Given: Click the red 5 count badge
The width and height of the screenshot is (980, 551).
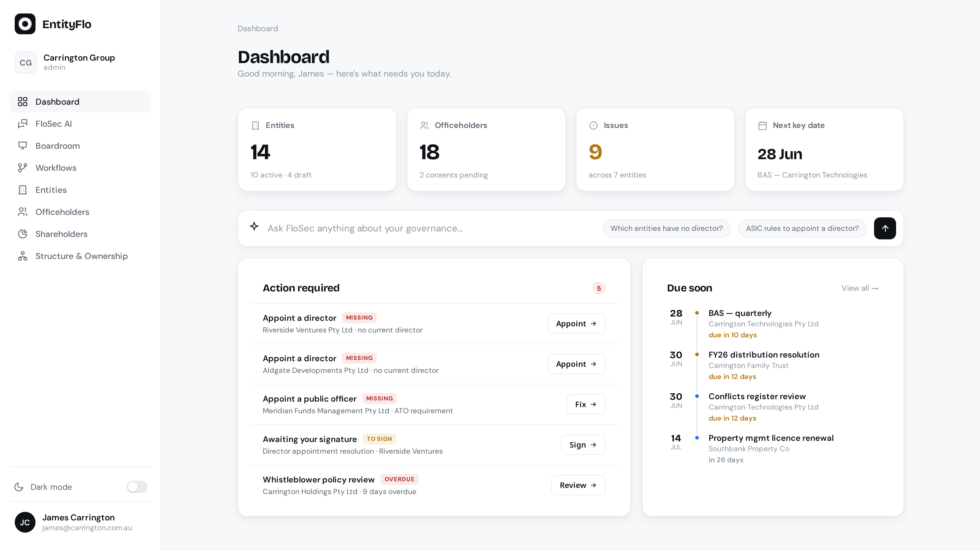Looking at the screenshot, I should tap(599, 288).
